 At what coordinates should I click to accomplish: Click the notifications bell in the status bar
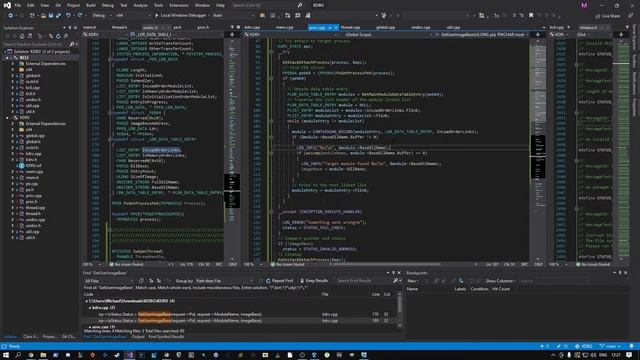pos(631,346)
